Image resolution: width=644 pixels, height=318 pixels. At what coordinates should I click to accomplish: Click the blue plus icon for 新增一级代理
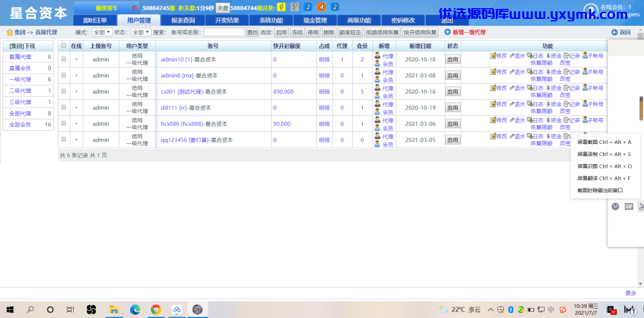tap(448, 32)
